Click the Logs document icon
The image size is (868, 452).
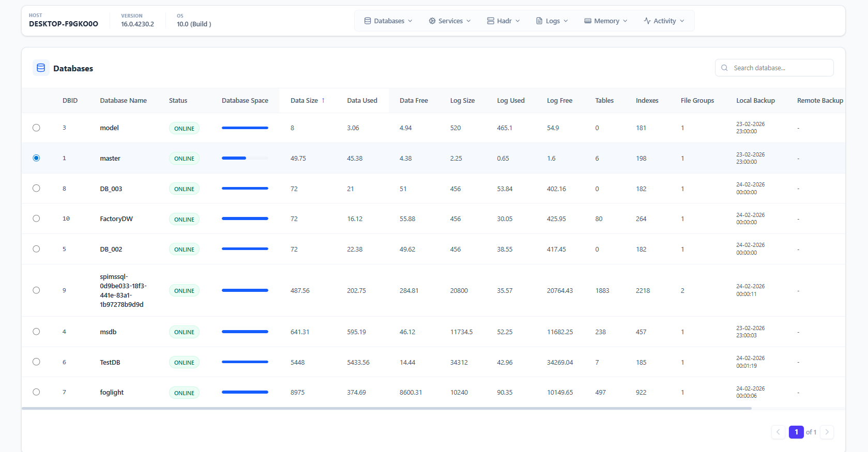(x=539, y=21)
